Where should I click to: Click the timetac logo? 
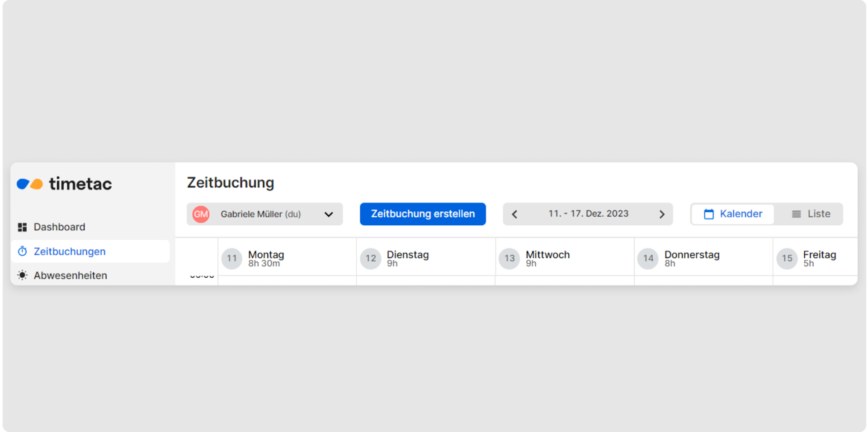pyautogui.click(x=64, y=184)
